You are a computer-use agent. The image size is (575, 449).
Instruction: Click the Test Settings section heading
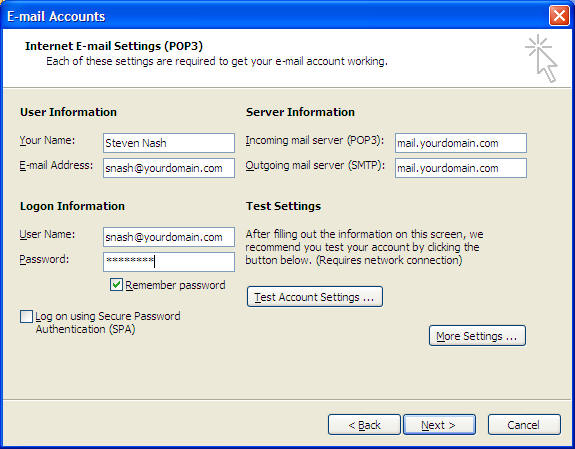(x=283, y=206)
